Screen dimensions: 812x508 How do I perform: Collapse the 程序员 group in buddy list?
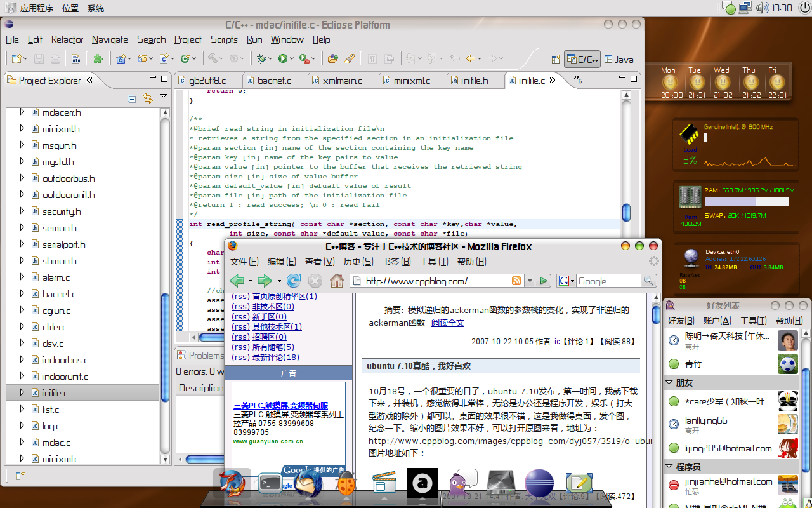[669, 467]
